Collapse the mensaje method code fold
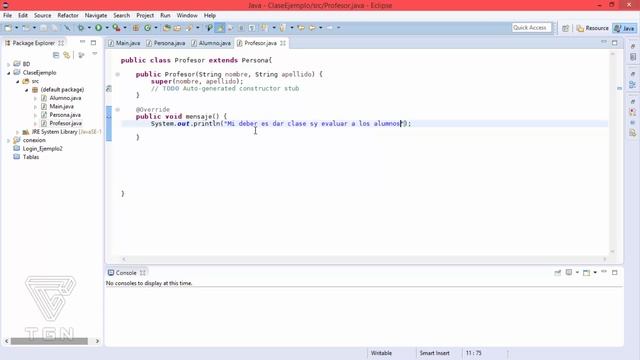The width and height of the screenshot is (640, 360). 118,109
